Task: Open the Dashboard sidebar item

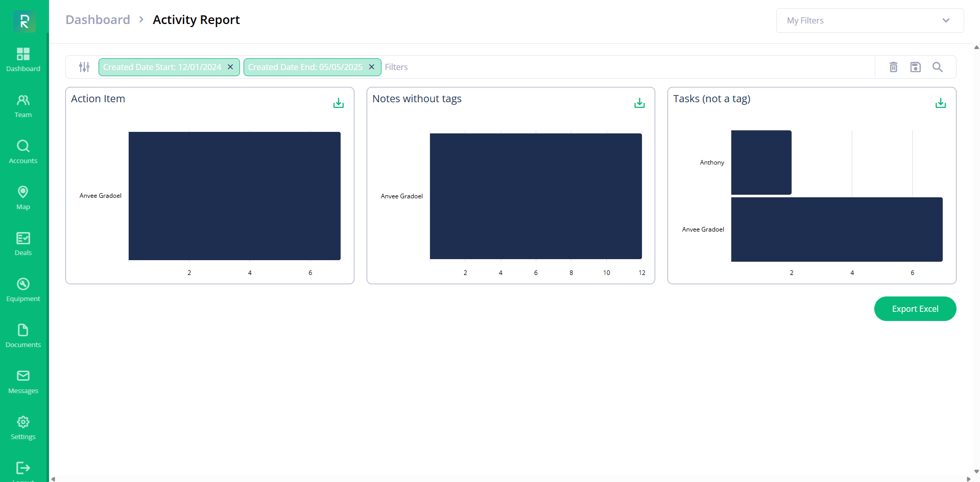Action: coord(23,60)
